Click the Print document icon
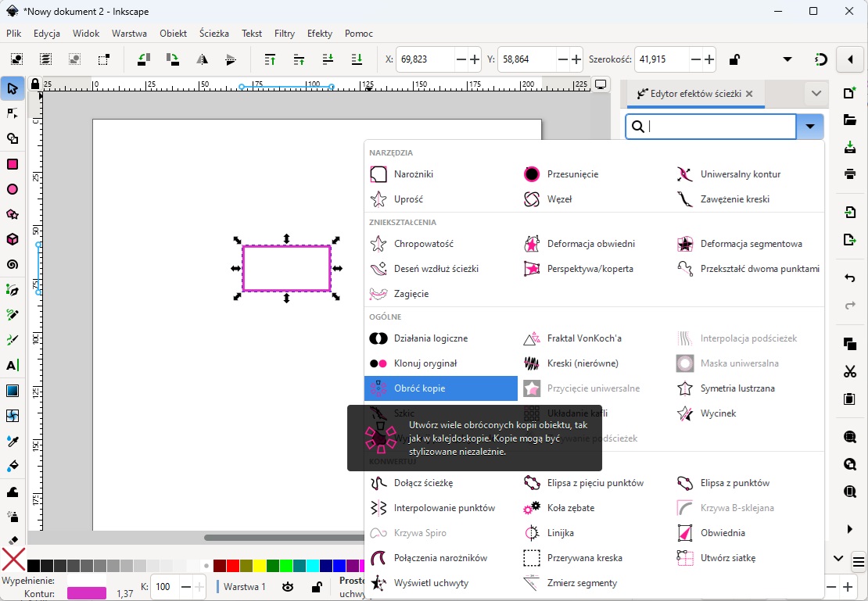The width and height of the screenshot is (868, 601). [x=850, y=174]
